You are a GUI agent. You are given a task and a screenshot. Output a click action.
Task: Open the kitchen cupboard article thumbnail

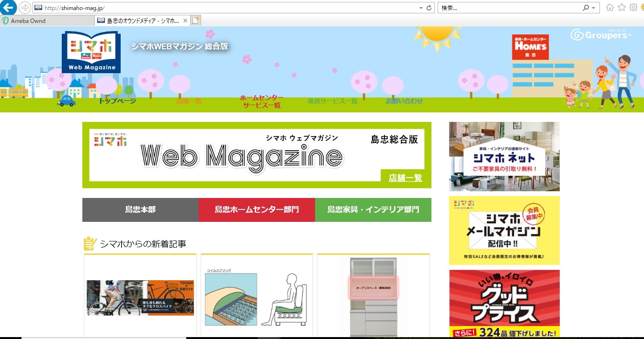tap(373, 296)
